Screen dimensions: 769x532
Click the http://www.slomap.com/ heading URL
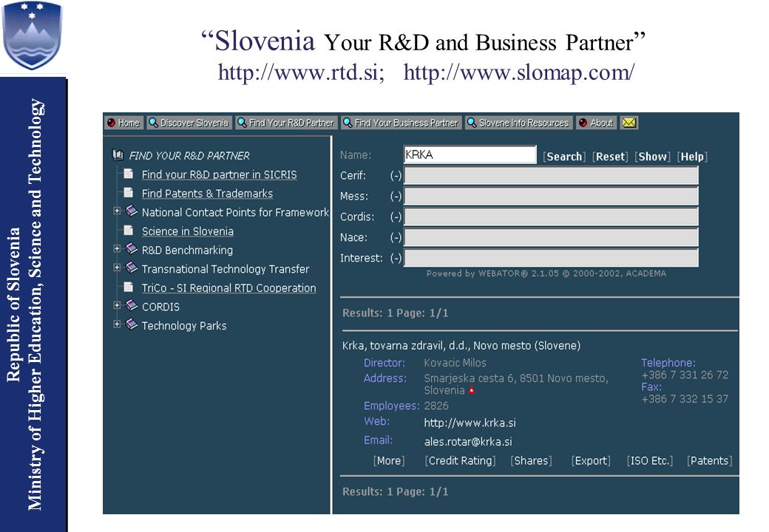pos(519,72)
